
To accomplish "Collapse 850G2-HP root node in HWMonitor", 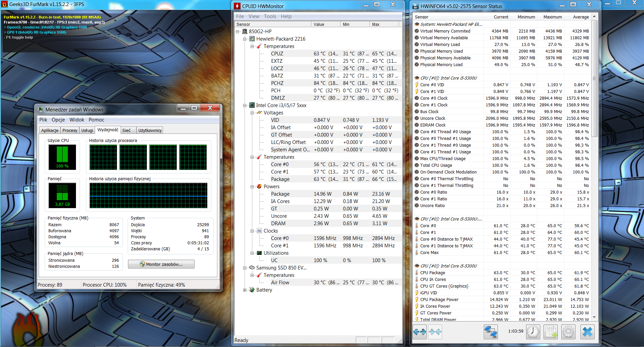I will tap(238, 32).
